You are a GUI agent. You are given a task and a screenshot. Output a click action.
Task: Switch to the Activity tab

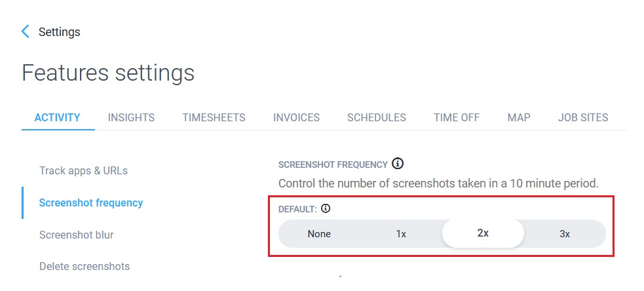tap(58, 118)
